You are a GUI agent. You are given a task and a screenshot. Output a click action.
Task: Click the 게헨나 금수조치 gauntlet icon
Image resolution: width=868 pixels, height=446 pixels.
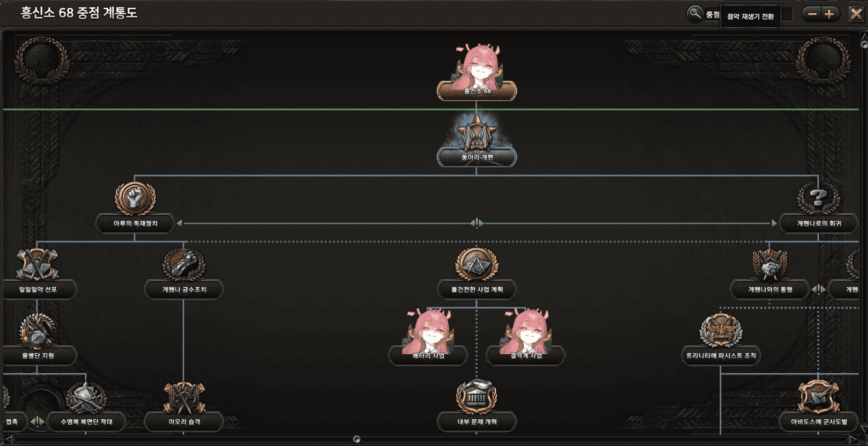(x=184, y=265)
